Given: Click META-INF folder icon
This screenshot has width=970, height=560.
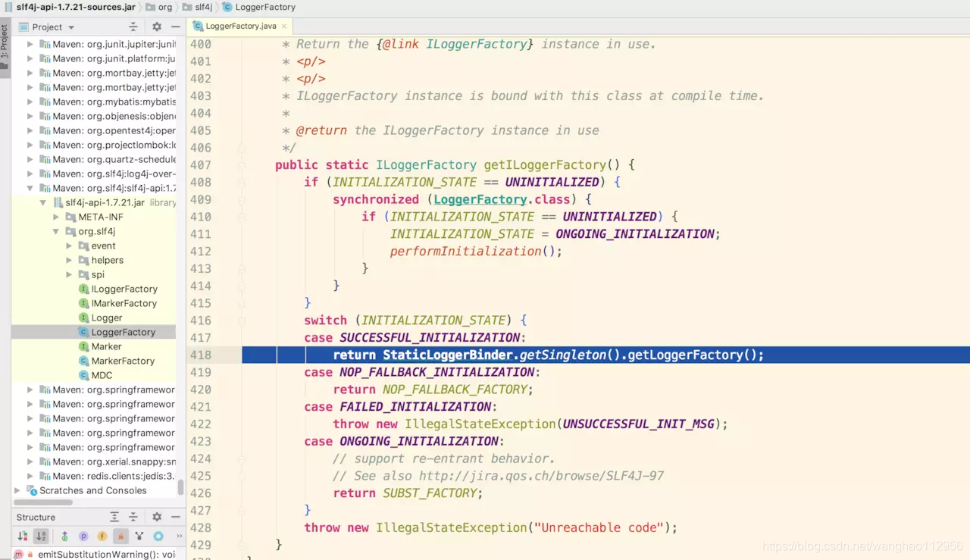Looking at the screenshot, I should click(x=70, y=217).
